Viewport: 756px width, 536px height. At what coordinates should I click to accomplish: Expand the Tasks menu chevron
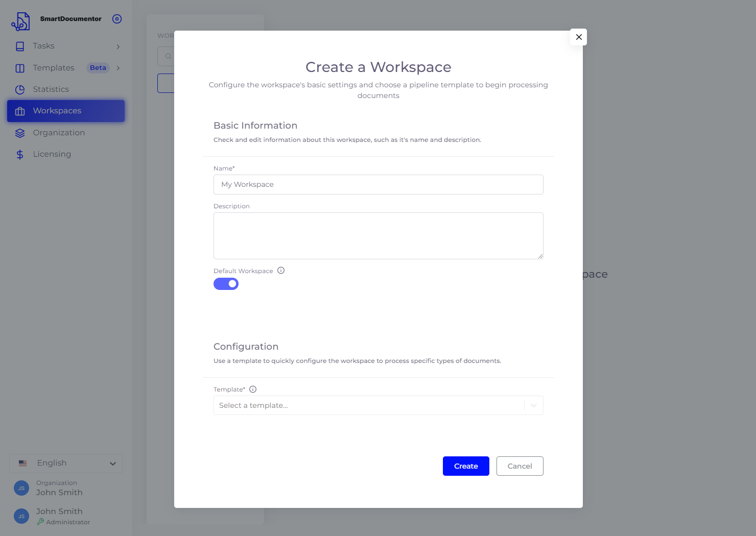point(118,46)
